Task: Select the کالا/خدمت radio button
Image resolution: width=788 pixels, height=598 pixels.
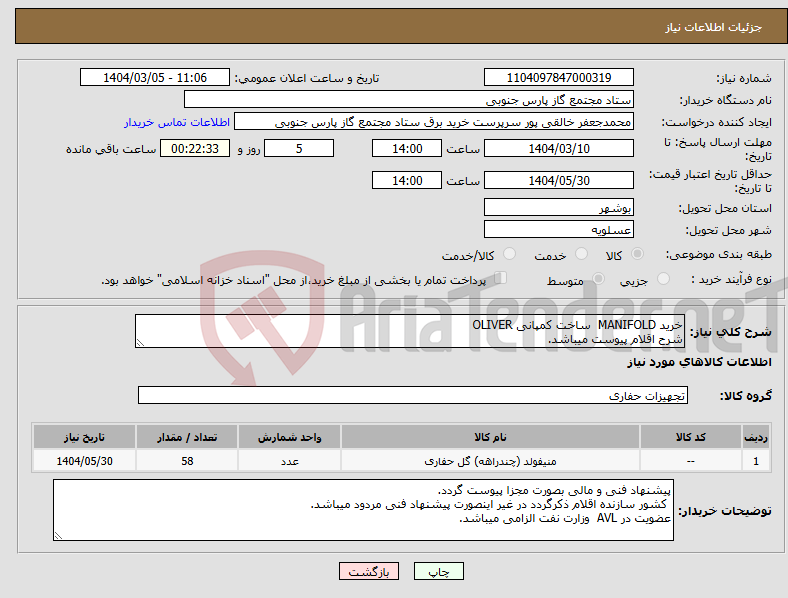Action: pyautogui.click(x=510, y=254)
